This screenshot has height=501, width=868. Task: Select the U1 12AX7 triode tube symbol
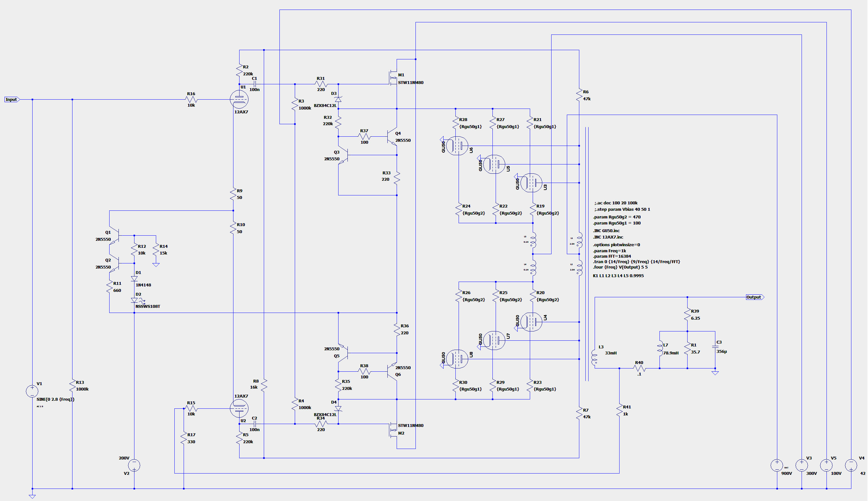(x=239, y=99)
